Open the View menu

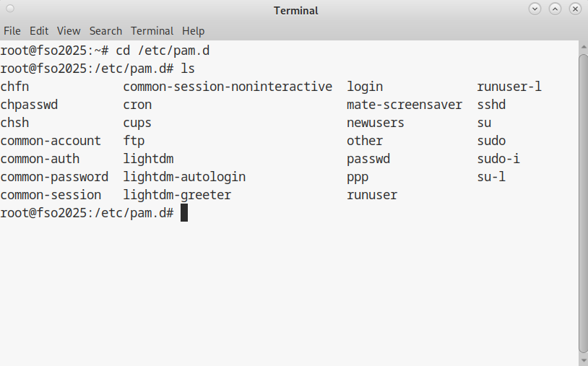tap(69, 31)
